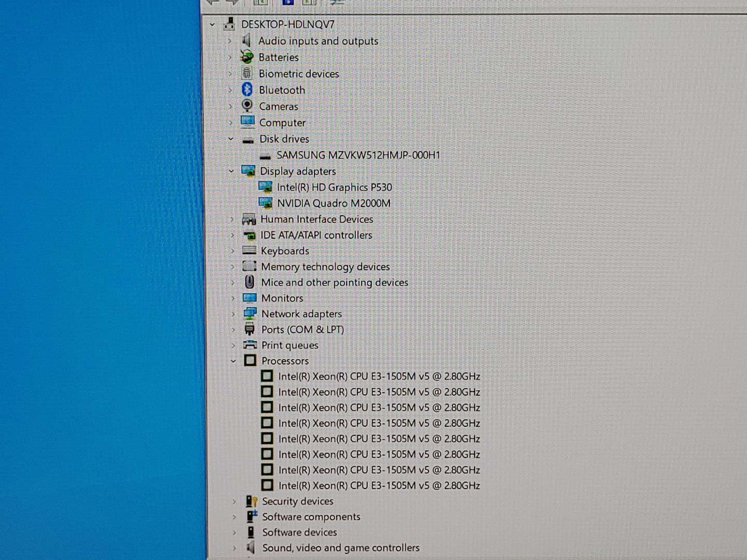Expand the Keyboards category
The width and height of the screenshot is (747, 560).
233,250
